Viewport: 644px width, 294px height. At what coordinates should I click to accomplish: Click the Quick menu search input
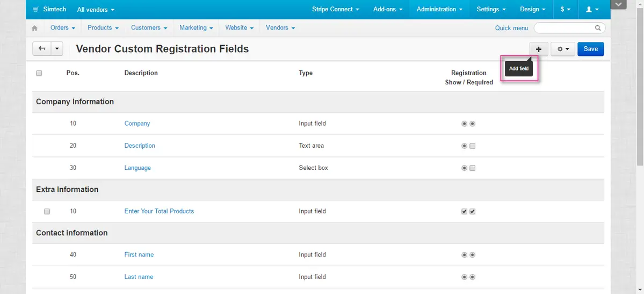tap(564, 28)
